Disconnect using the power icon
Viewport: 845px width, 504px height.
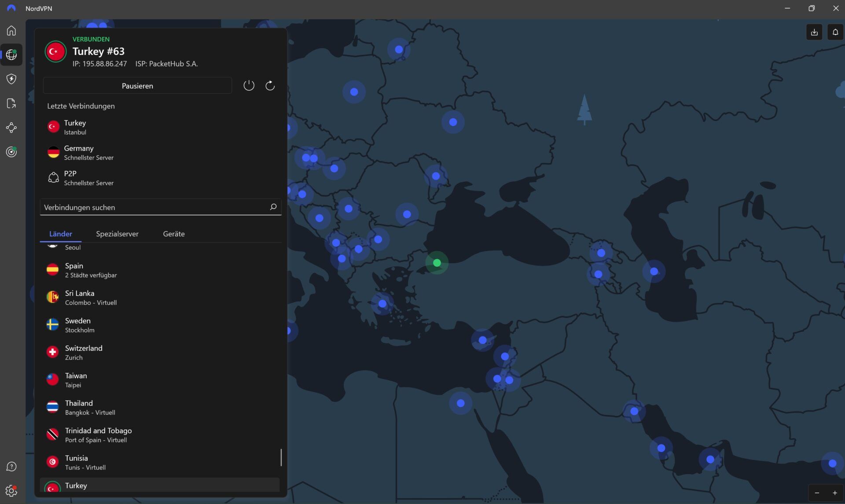tap(249, 85)
